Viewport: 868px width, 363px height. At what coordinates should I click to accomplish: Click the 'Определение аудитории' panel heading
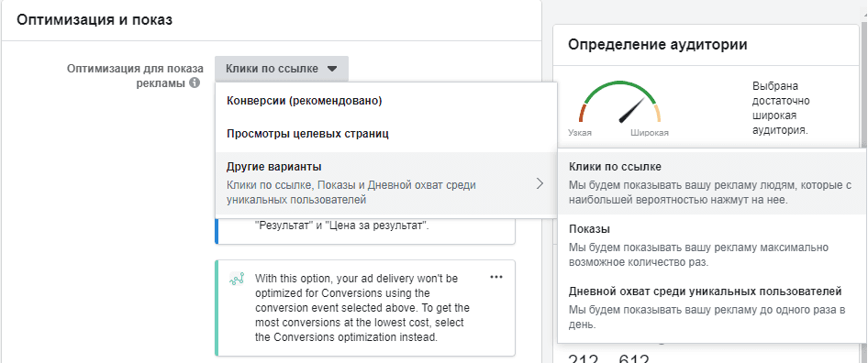(658, 45)
